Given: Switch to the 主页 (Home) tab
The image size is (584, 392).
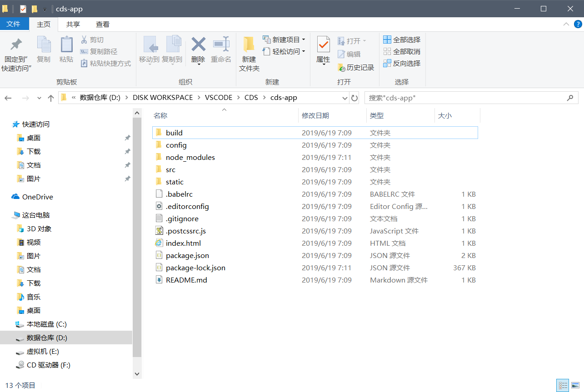Looking at the screenshot, I should click(44, 25).
